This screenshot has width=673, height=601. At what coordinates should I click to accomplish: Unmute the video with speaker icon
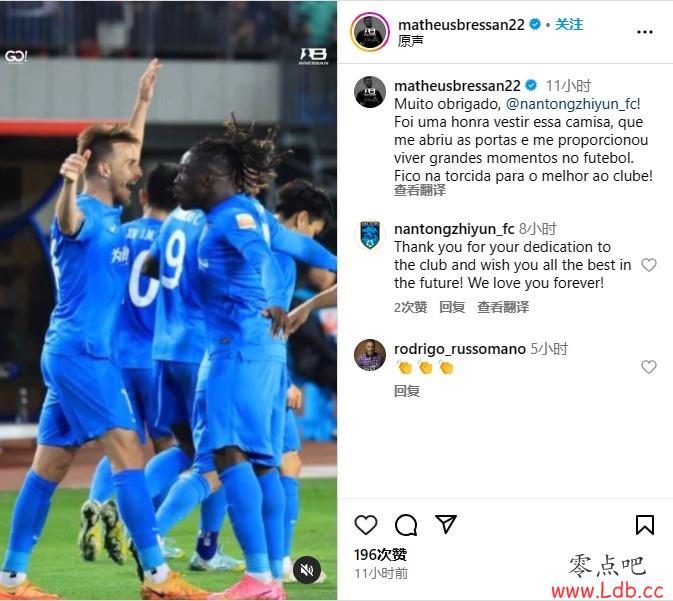tap(306, 570)
